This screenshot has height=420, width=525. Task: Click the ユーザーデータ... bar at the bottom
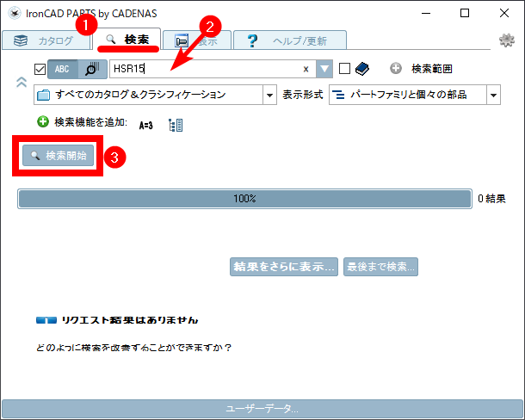pos(262,409)
